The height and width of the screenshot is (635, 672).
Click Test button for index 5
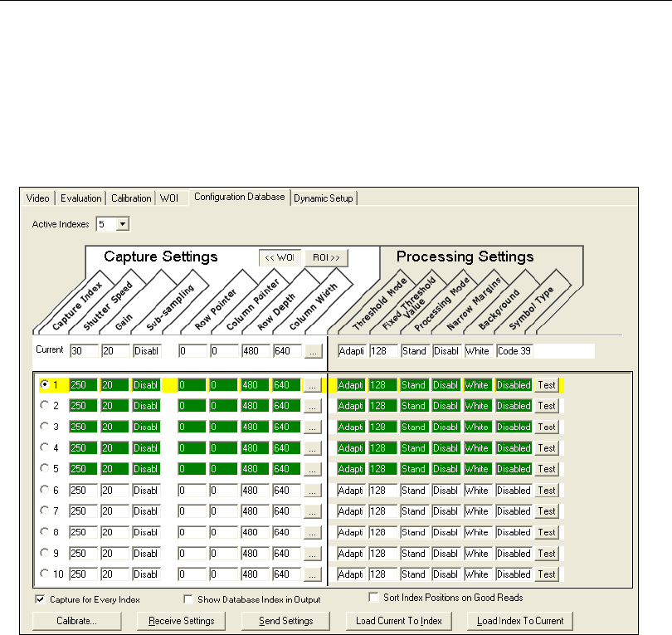tap(547, 469)
